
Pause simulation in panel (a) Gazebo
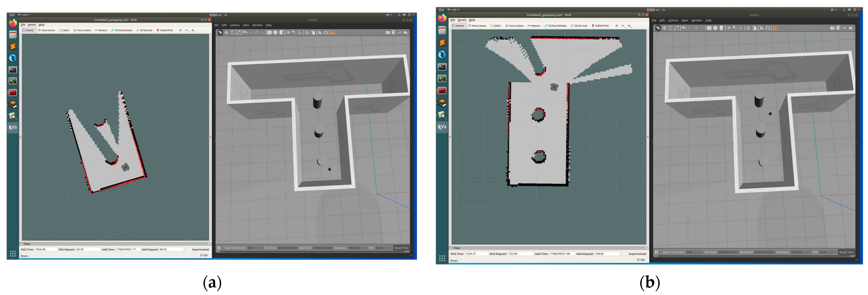click(x=219, y=248)
